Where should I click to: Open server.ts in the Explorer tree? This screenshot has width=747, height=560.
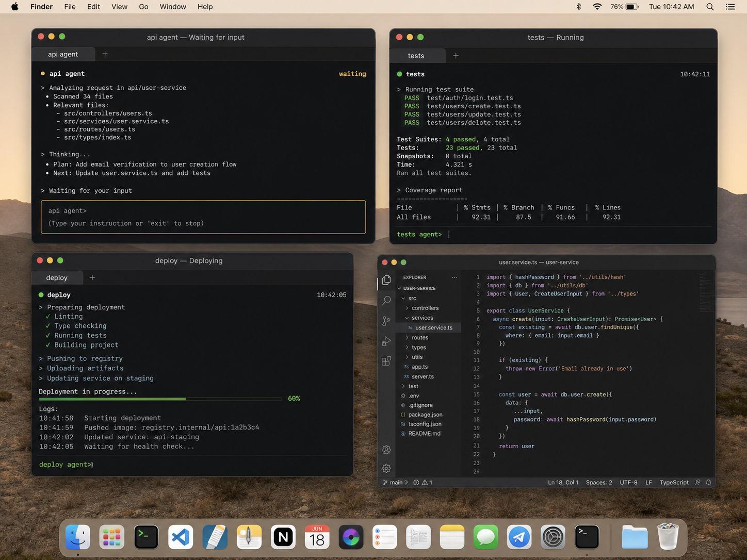pyautogui.click(x=423, y=377)
